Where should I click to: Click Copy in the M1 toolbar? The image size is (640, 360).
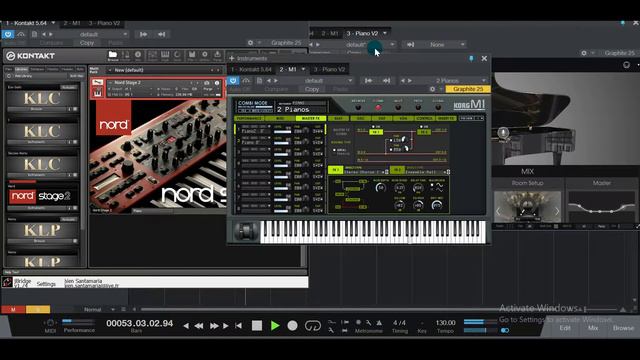(312, 89)
